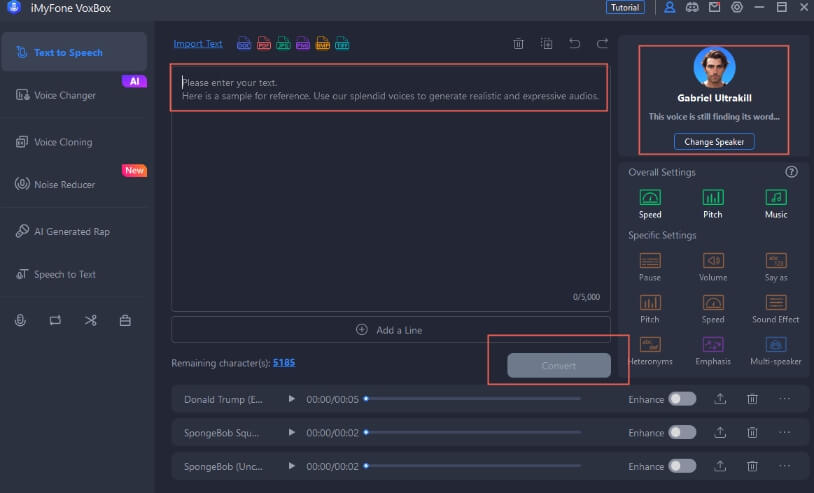The width and height of the screenshot is (814, 493).
Task: Go to Voice Cloning
Action: (x=74, y=142)
